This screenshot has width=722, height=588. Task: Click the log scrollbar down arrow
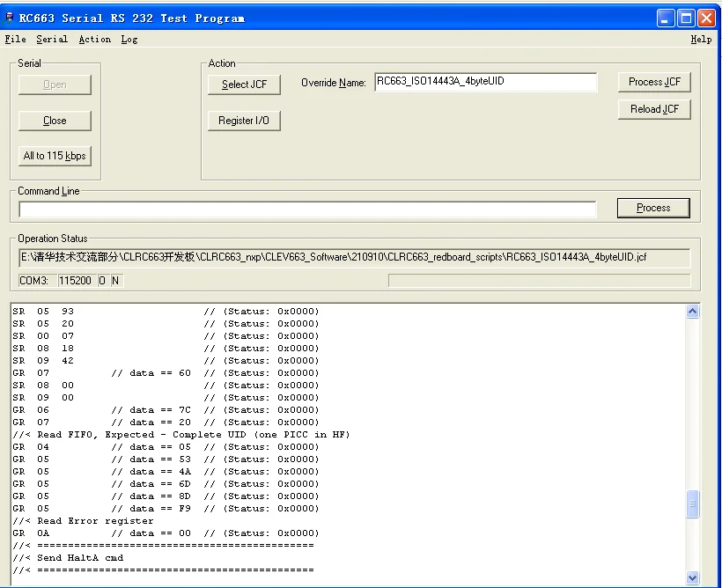coord(692,577)
